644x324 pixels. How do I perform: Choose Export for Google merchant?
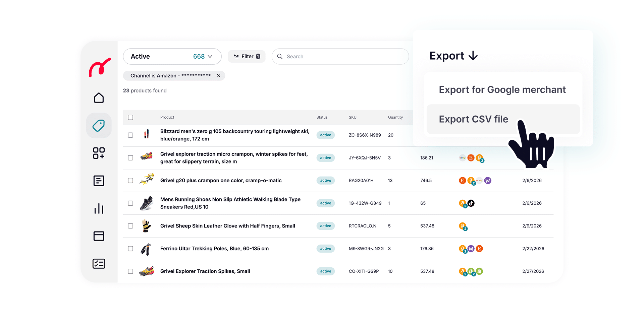[502, 89]
